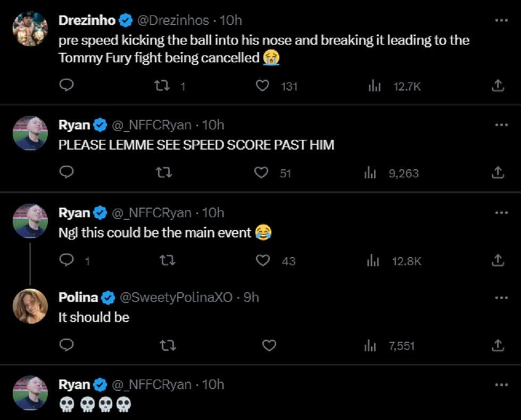Like Drezinho's tweet with 131 likes
Image resolution: width=521 pixels, height=420 pixels.
click(x=263, y=86)
